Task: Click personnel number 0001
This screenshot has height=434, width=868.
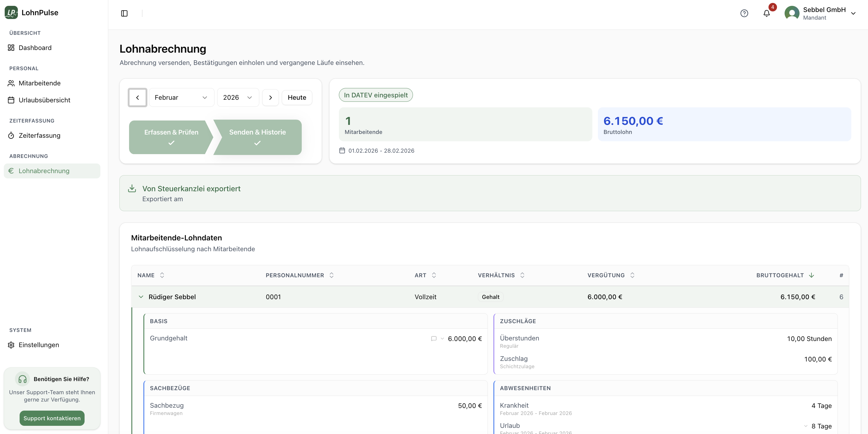Action: pyautogui.click(x=273, y=297)
